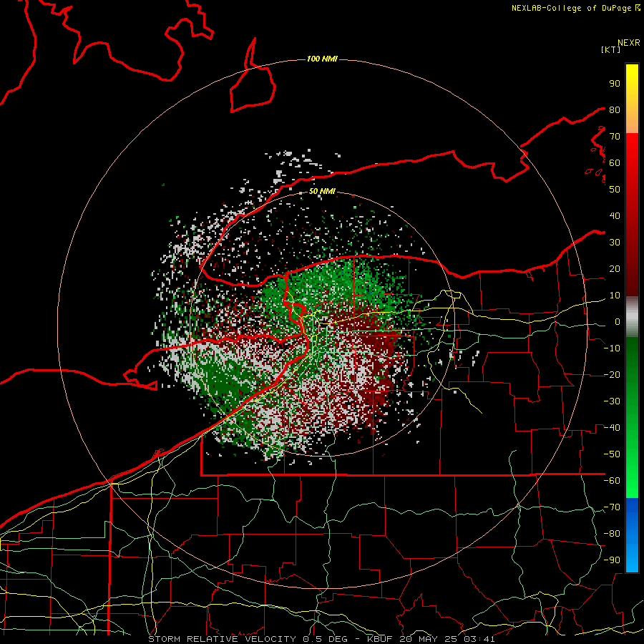Click the -10 value on the color scale
This screenshot has width=644, height=644.
click(x=612, y=348)
